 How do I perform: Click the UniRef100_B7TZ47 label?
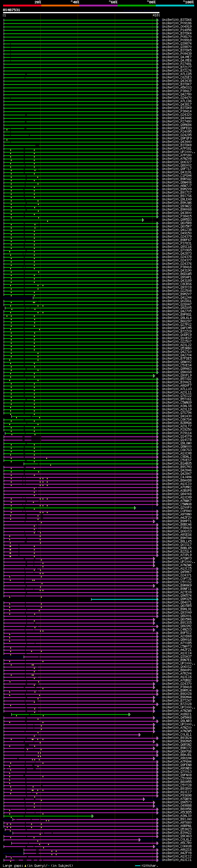pos(176,700)
